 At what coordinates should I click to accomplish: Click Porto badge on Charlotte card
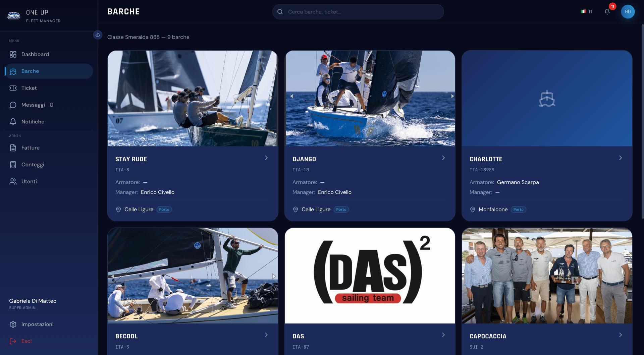[x=518, y=210]
